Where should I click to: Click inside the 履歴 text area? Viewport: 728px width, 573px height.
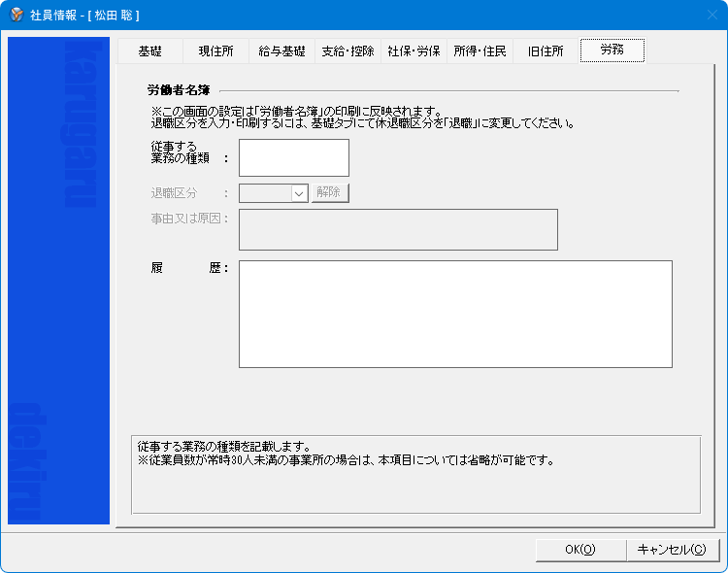(455, 314)
